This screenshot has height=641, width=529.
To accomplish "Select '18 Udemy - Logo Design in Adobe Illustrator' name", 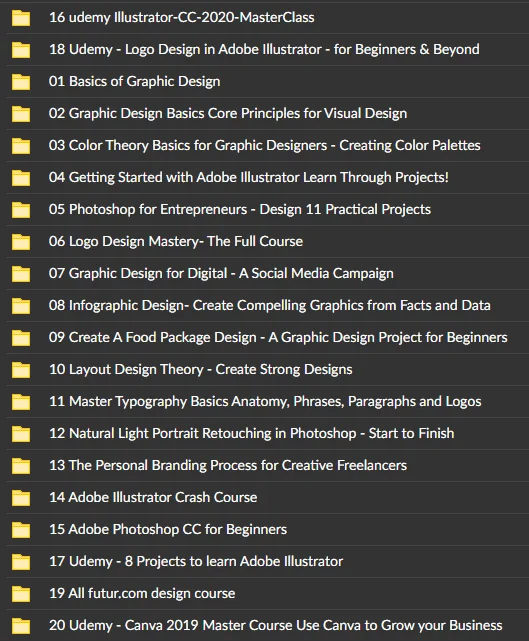I will tap(264, 49).
